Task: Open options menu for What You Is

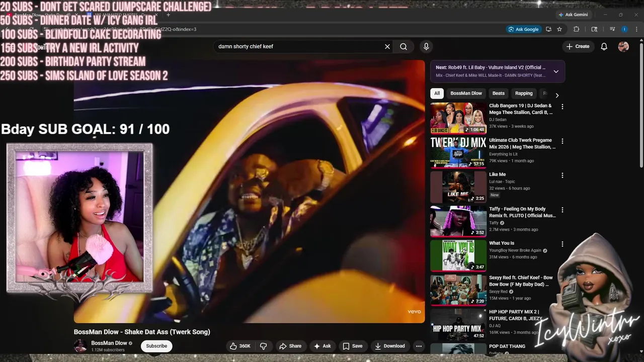Action: click(x=562, y=244)
